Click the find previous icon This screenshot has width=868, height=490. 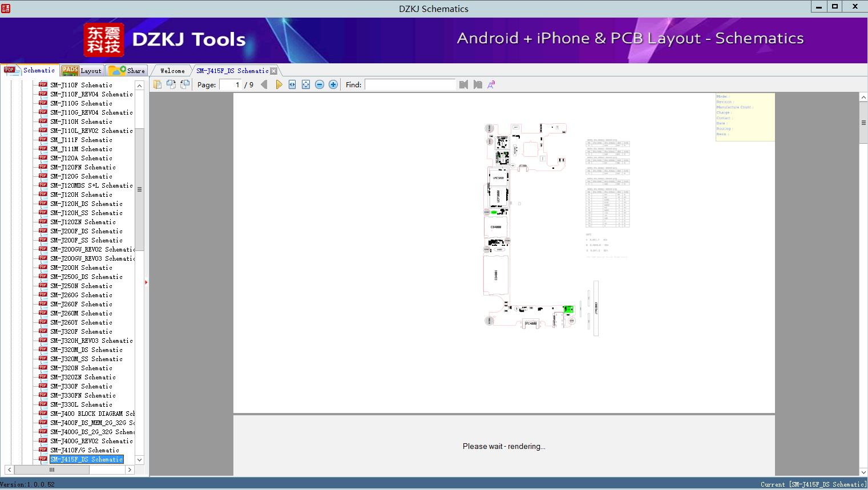pyautogui.click(x=463, y=84)
